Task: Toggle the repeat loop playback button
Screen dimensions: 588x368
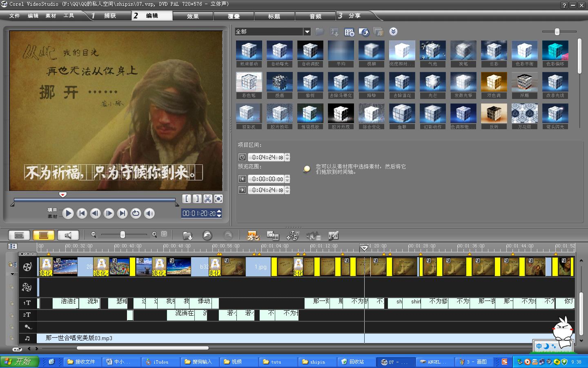Action: (x=136, y=213)
